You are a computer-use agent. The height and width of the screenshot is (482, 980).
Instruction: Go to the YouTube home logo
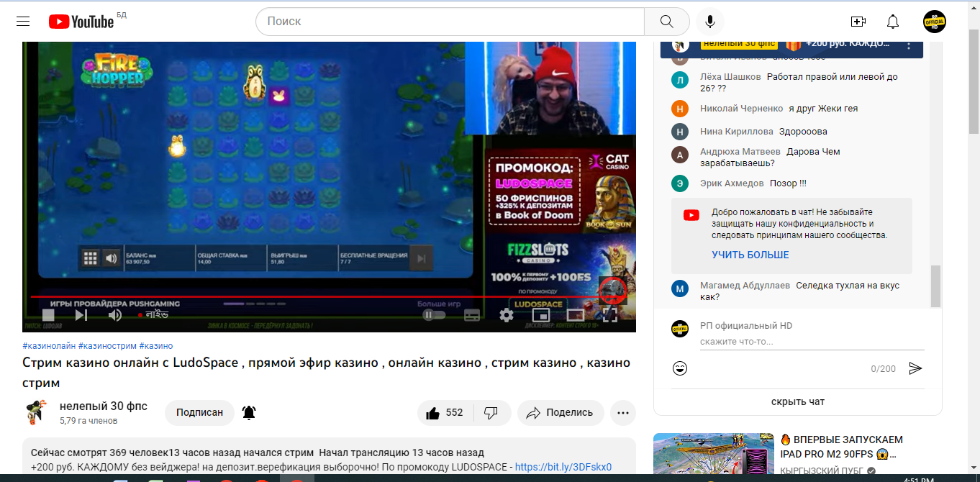(81, 22)
